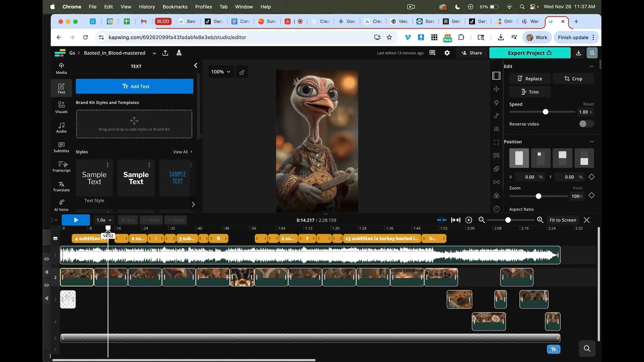Collapse the Position section

[x=592, y=142]
